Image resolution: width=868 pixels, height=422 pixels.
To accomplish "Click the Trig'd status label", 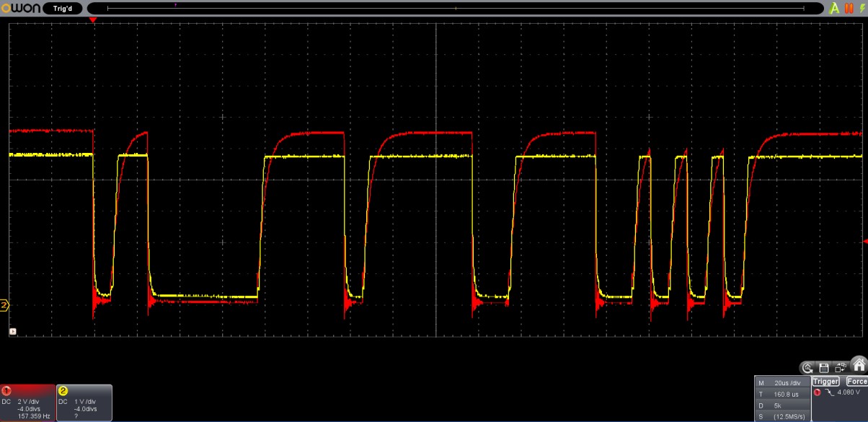I will 63,9.
